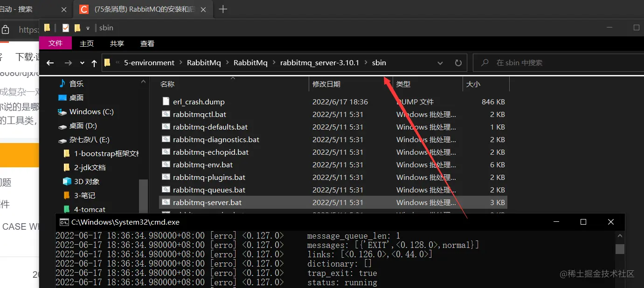
Task: Navigate to 5-environment in address bar
Action: click(x=149, y=62)
